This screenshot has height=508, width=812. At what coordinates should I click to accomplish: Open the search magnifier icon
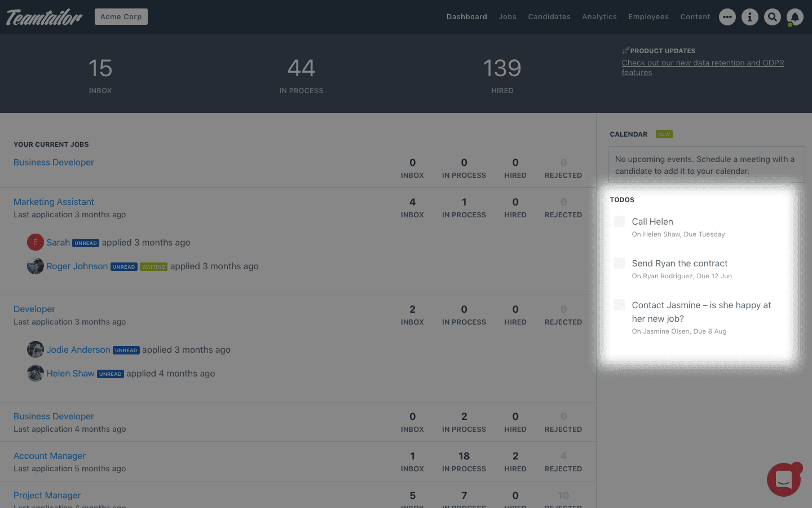click(x=773, y=17)
